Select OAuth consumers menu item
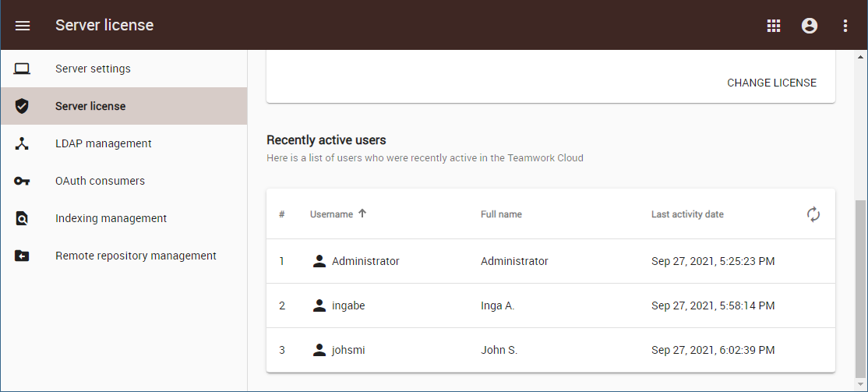The width and height of the screenshot is (868, 392). coord(100,181)
